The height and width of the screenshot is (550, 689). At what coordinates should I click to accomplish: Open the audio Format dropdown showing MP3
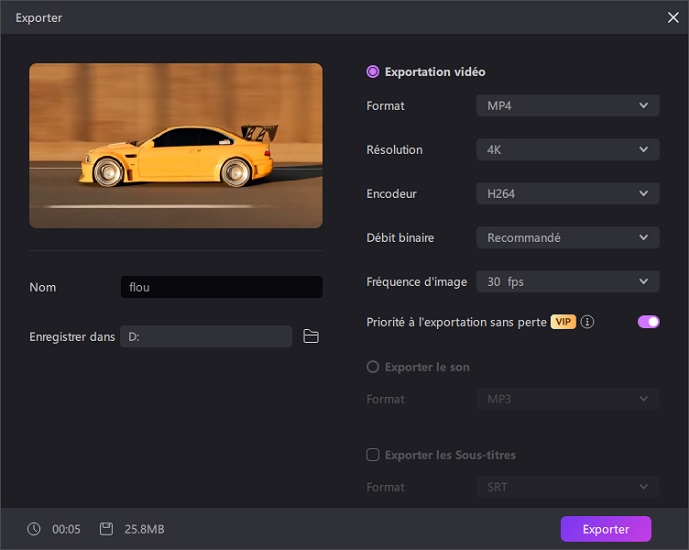pyautogui.click(x=568, y=399)
